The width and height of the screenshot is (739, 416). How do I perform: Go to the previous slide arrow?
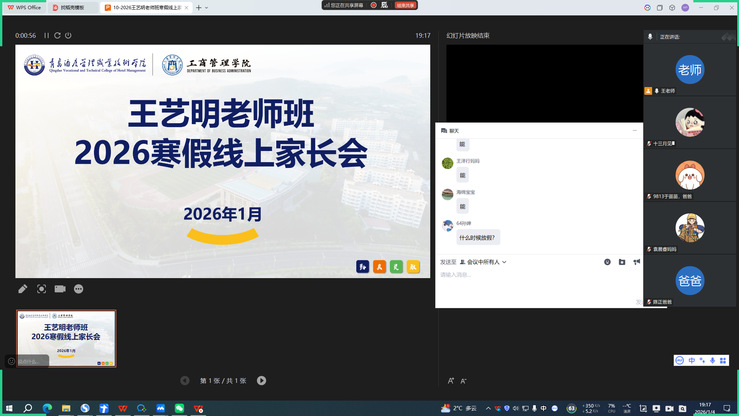pos(185,380)
